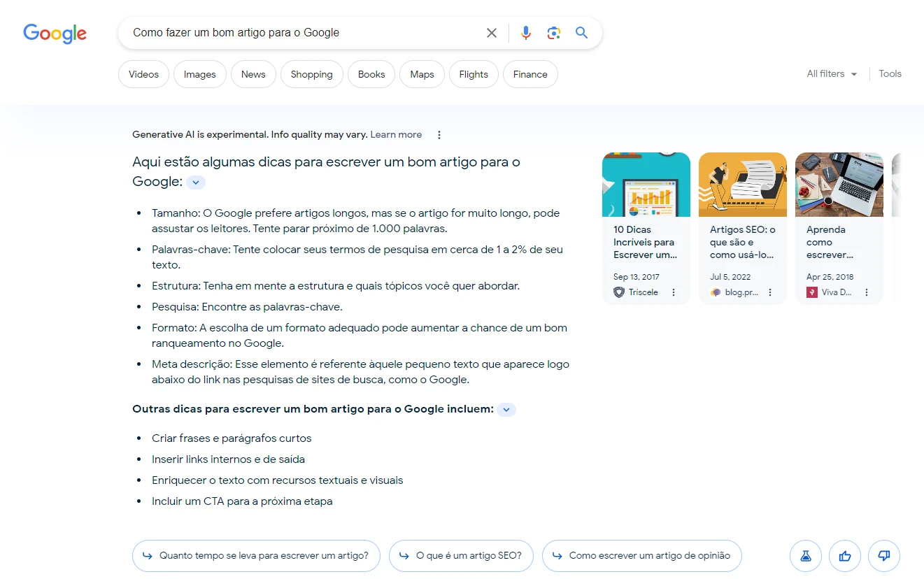This screenshot has height=579, width=924.
Task: Open Google Lens image search
Action: coord(554,33)
